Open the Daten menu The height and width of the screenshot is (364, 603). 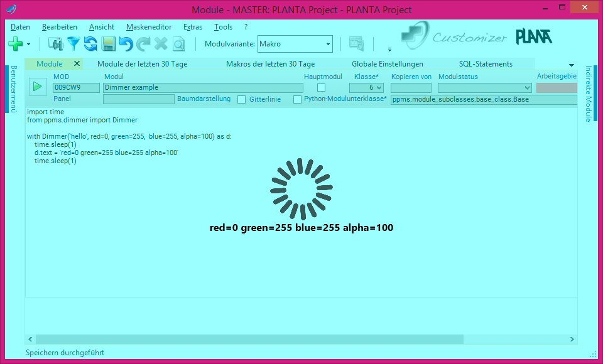click(20, 27)
